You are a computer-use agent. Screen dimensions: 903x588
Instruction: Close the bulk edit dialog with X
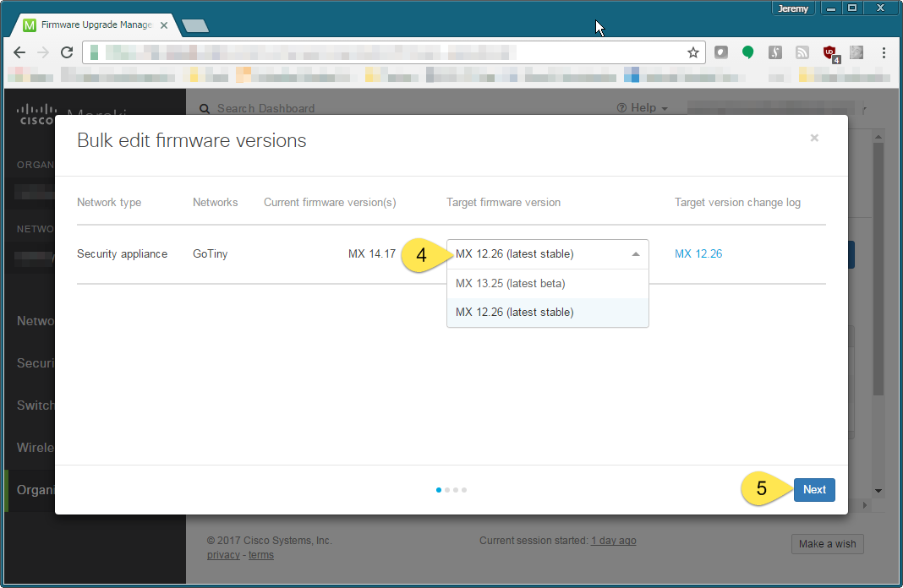pyautogui.click(x=814, y=138)
